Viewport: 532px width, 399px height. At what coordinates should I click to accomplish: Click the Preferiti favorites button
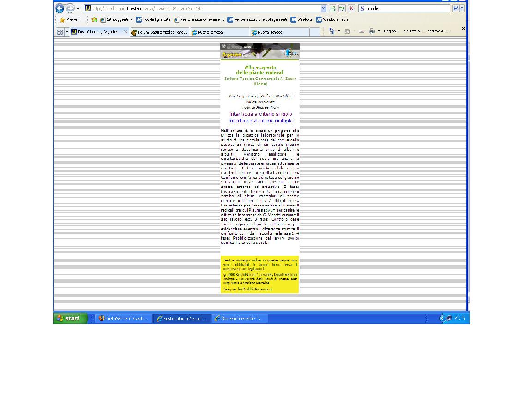[70, 20]
